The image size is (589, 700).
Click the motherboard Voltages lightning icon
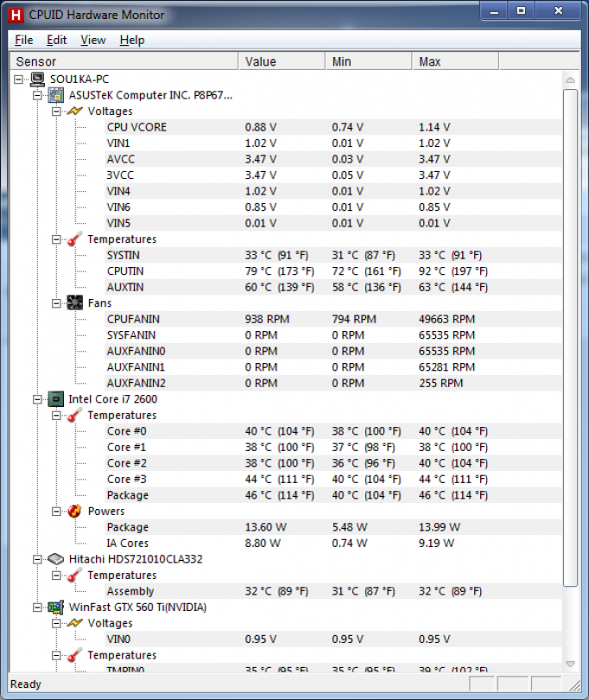75,111
